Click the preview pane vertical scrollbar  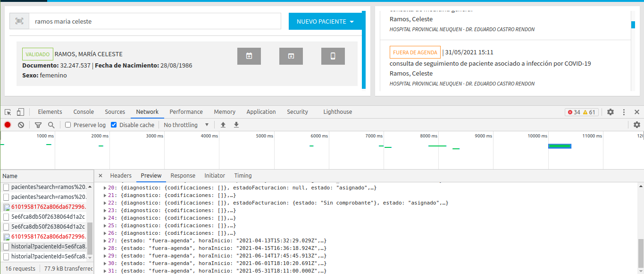point(641,253)
